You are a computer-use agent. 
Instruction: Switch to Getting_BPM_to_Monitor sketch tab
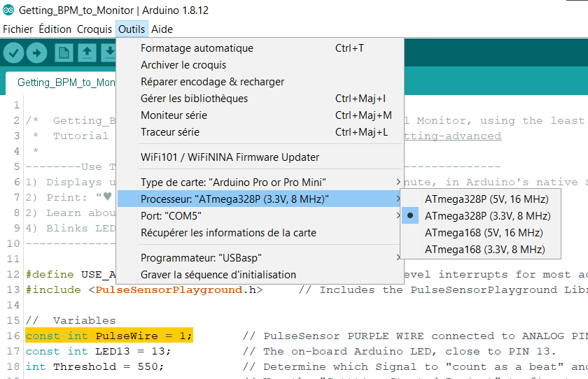coord(62,83)
